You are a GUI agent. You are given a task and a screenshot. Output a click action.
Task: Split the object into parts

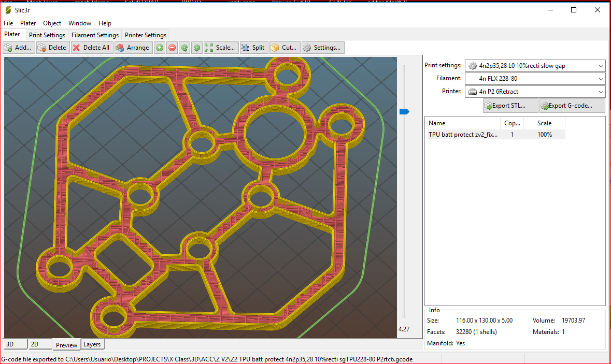click(253, 48)
